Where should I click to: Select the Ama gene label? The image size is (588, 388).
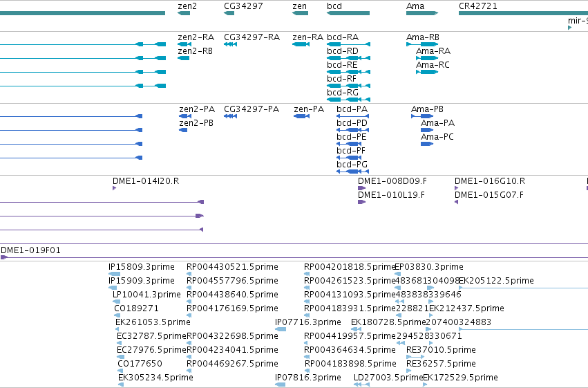tap(415, 6)
